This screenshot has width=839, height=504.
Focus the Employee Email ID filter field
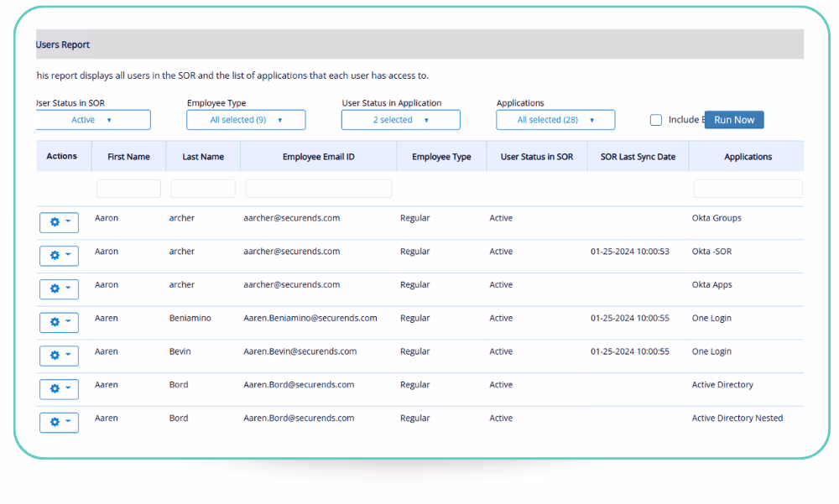point(318,189)
